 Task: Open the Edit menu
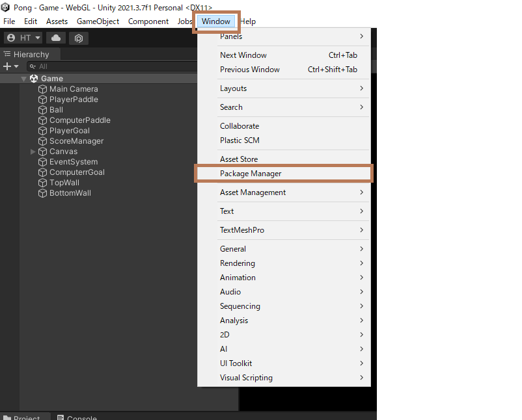point(31,21)
